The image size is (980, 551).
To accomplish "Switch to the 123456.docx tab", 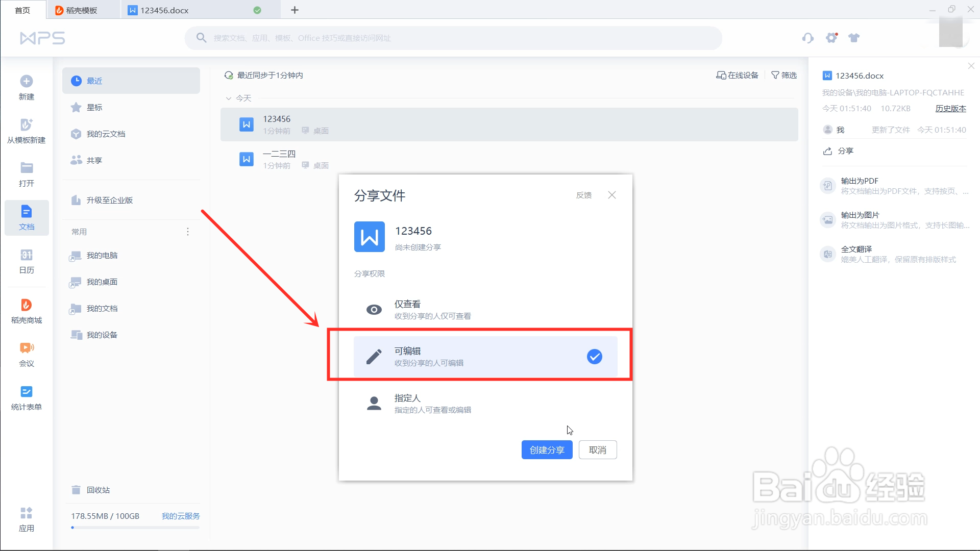I will point(200,10).
